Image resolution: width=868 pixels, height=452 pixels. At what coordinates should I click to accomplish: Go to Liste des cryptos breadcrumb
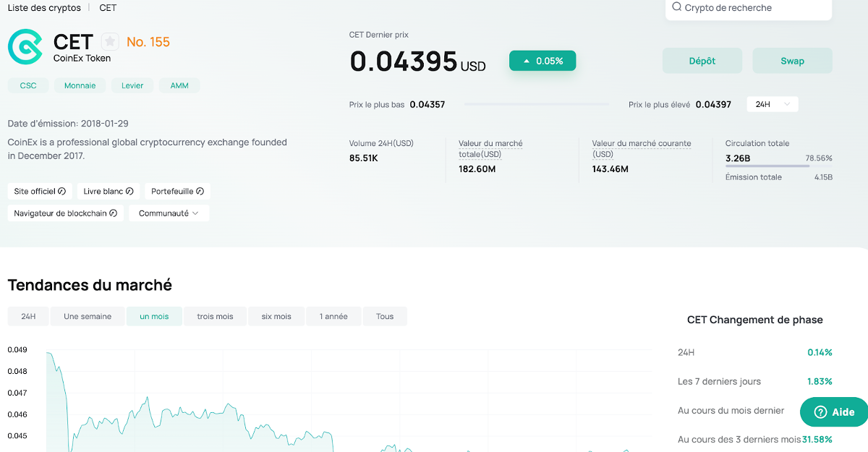44,8
